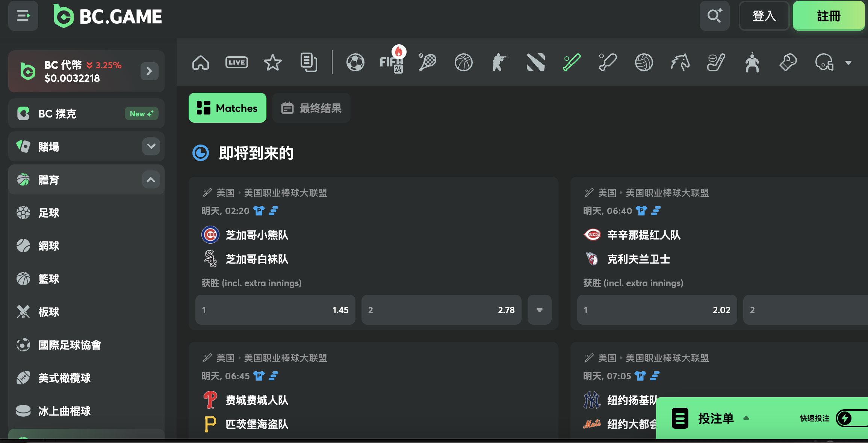Click the BC.GAME logo
Image resolution: width=868 pixels, height=443 pixels.
[x=107, y=16]
